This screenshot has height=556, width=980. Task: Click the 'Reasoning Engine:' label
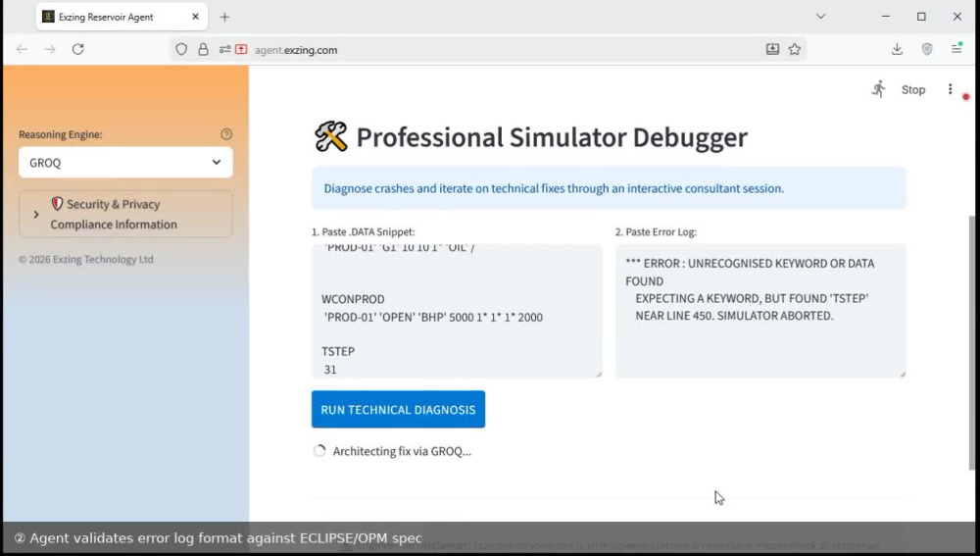pyautogui.click(x=60, y=134)
